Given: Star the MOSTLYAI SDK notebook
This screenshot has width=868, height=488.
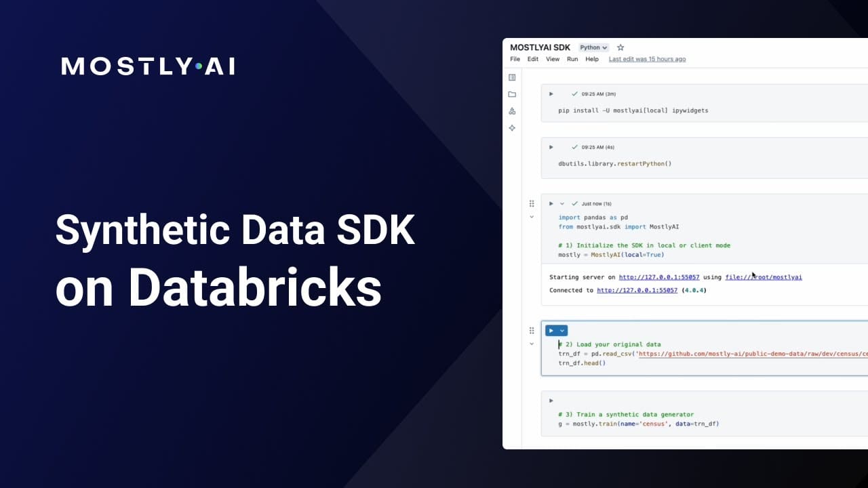Looking at the screenshot, I should [620, 47].
